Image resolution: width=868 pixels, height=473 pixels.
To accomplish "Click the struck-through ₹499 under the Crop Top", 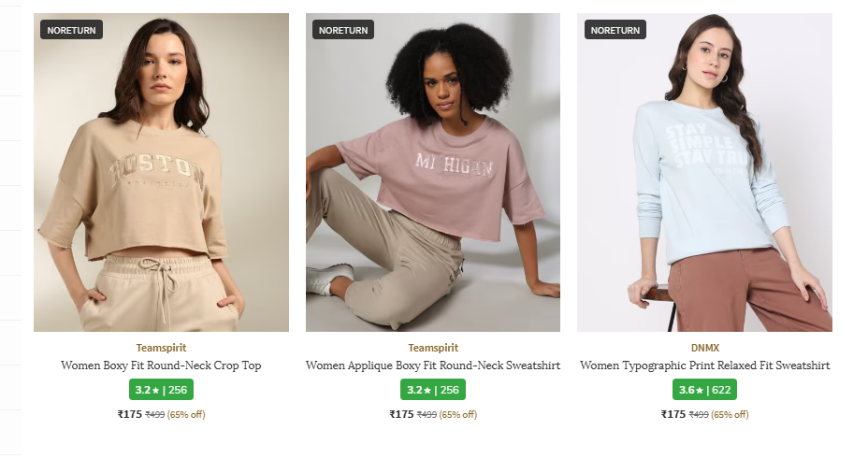I will tap(154, 415).
